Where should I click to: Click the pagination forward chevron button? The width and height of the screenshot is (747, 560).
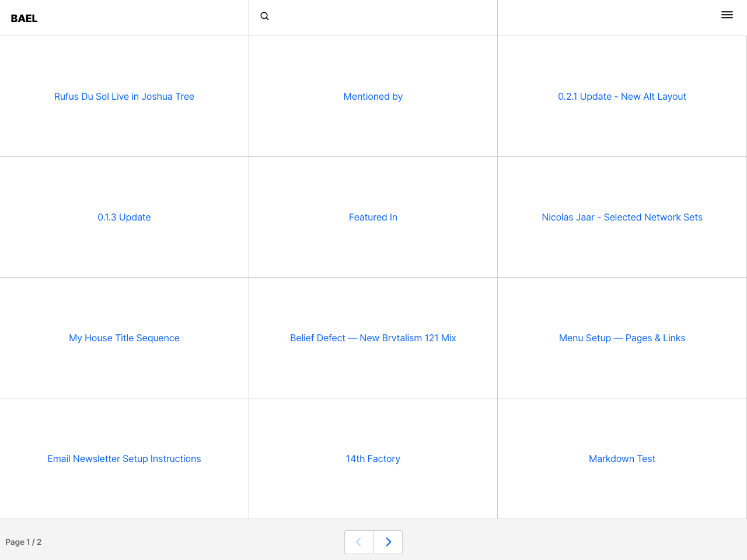pos(388,542)
